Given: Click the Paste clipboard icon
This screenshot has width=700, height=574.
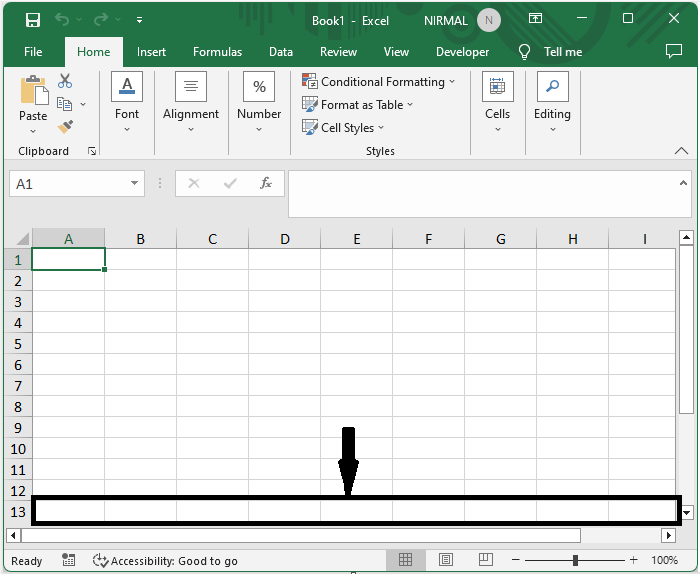Looking at the screenshot, I should pos(33,90).
